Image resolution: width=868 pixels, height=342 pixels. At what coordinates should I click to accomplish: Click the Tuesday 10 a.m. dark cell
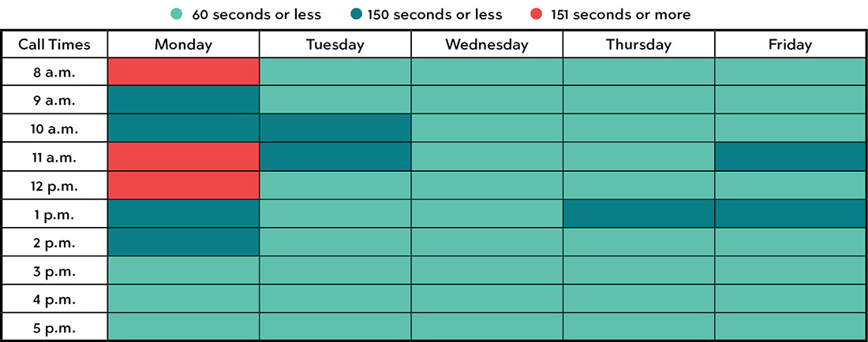pos(335,128)
